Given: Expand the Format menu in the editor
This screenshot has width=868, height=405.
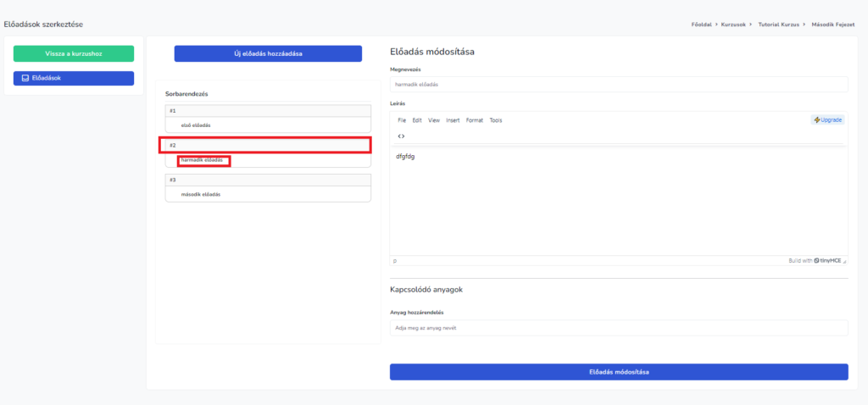Looking at the screenshot, I should (474, 120).
